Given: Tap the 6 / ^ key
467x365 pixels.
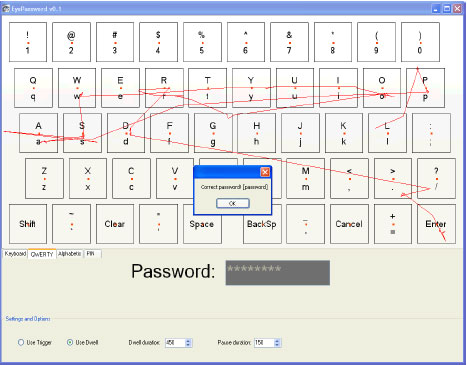Looking at the screenshot, I should (246, 42).
